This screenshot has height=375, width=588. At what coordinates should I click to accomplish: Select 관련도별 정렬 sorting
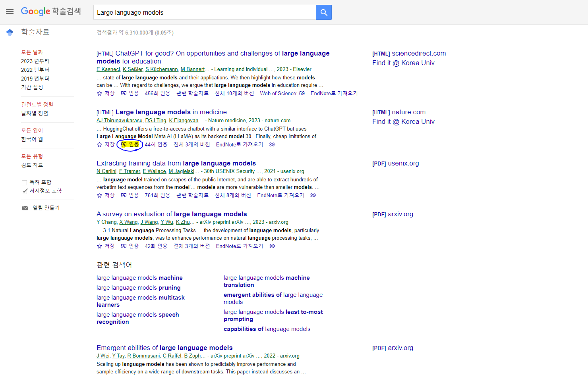pyautogui.click(x=37, y=105)
